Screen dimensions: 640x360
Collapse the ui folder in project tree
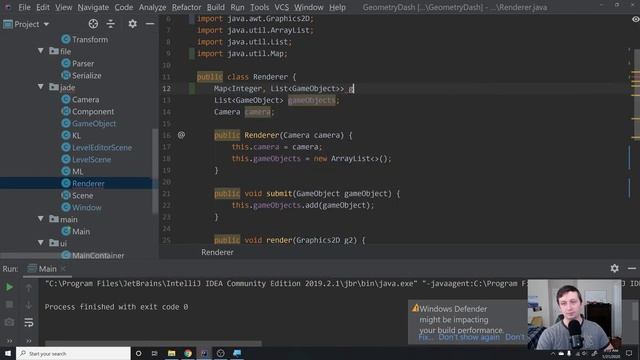[41, 243]
